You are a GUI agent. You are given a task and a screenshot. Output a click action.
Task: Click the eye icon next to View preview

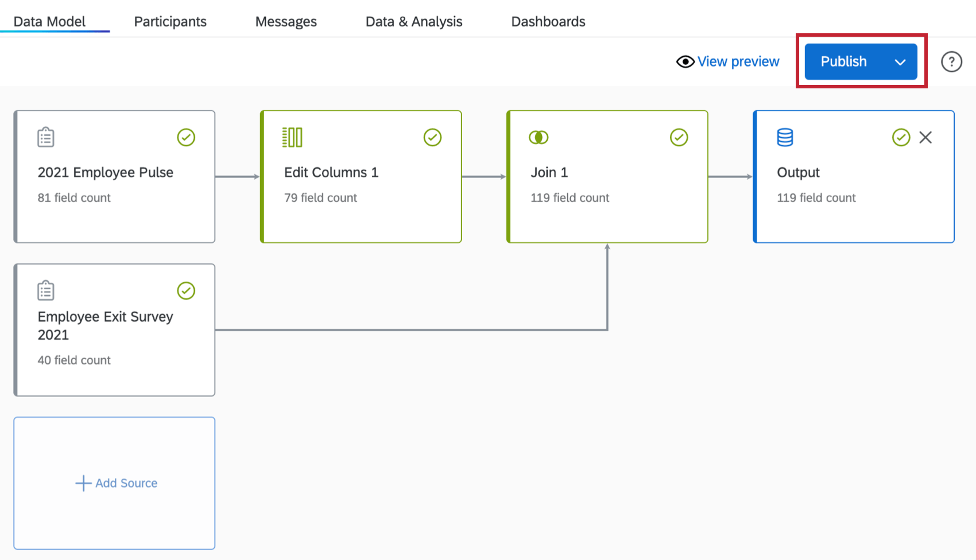685,61
